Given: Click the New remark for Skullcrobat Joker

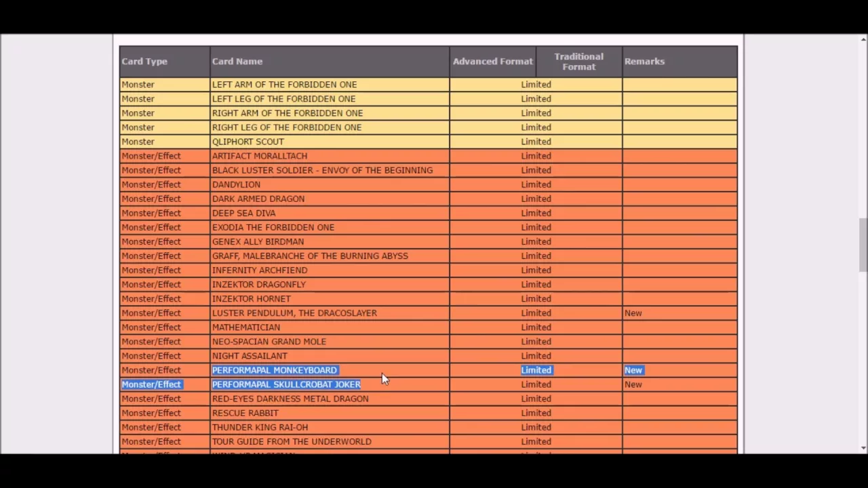Looking at the screenshot, I should 633,384.
